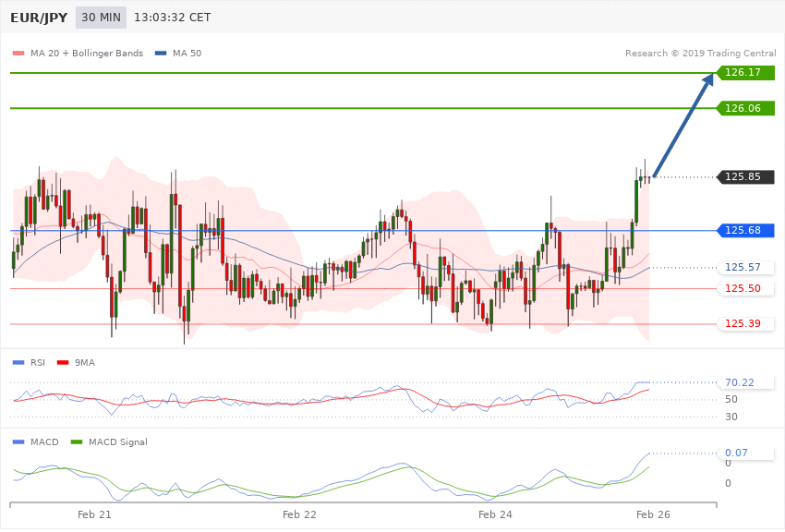Click the MACD legend label
Image resolution: width=785 pixels, height=532 pixels.
[x=44, y=441]
